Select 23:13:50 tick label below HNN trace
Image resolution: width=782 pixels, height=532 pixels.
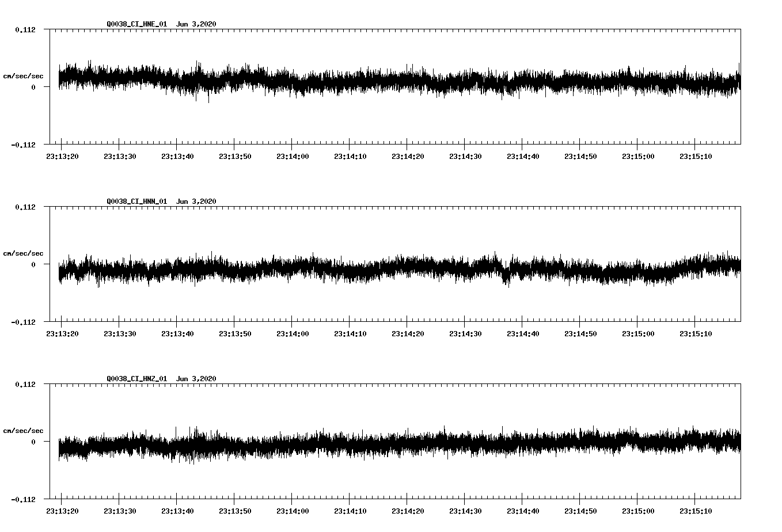[x=235, y=334]
